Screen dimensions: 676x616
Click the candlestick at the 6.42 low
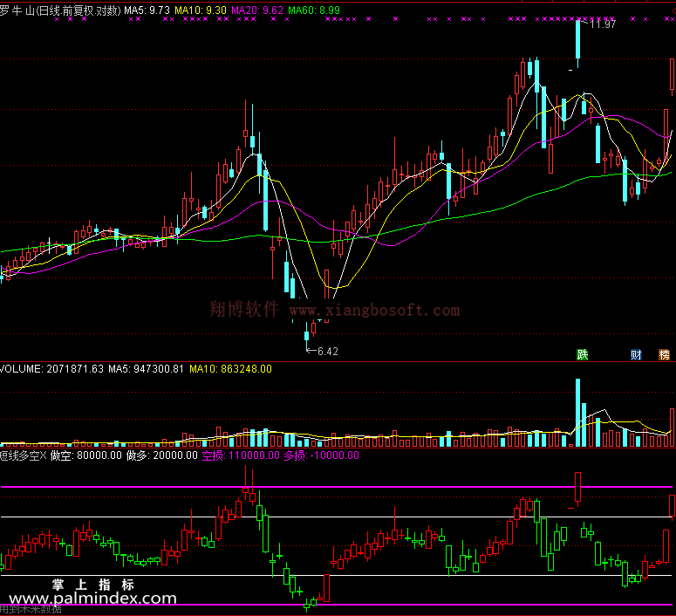pyautogui.click(x=306, y=336)
